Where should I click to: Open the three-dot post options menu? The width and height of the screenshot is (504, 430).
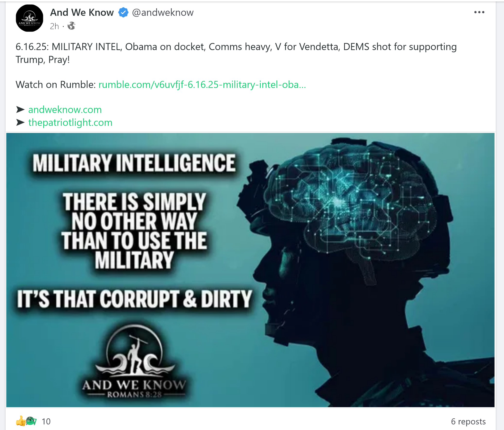tap(479, 12)
